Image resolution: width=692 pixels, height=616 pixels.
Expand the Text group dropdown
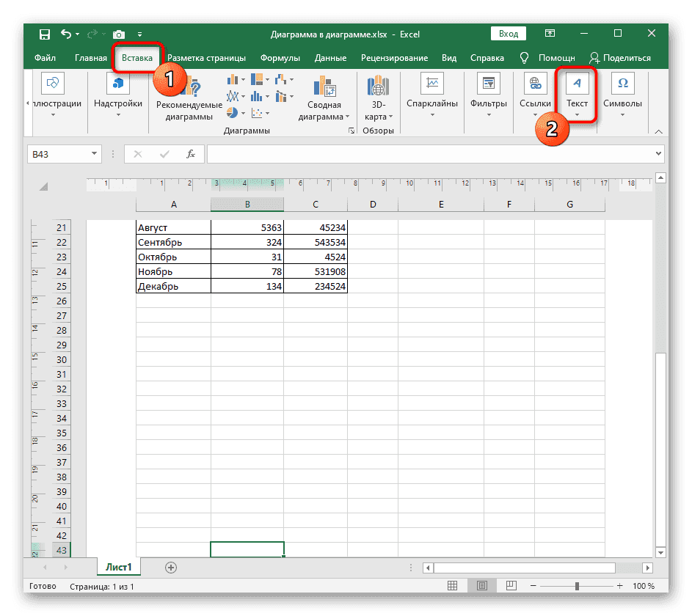pyautogui.click(x=577, y=114)
